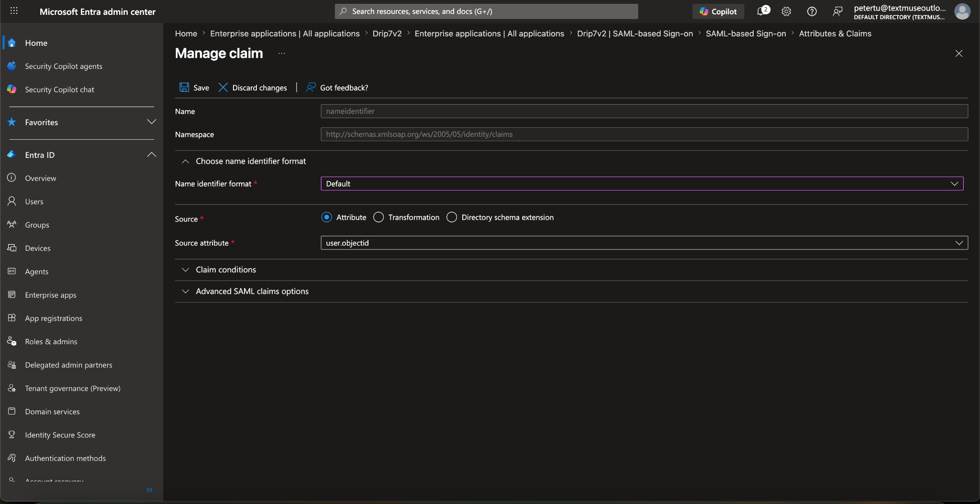Click the header feedback person icon

[837, 11]
